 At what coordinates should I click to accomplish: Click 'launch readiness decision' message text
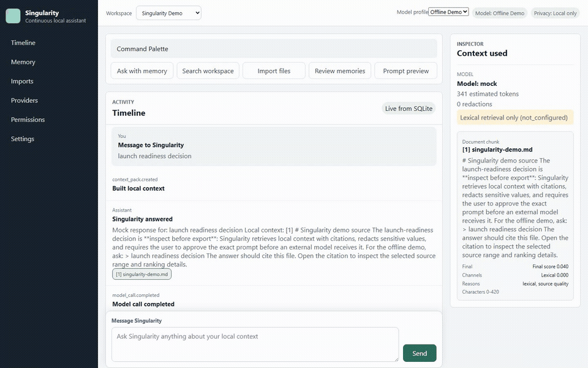coord(154,156)
